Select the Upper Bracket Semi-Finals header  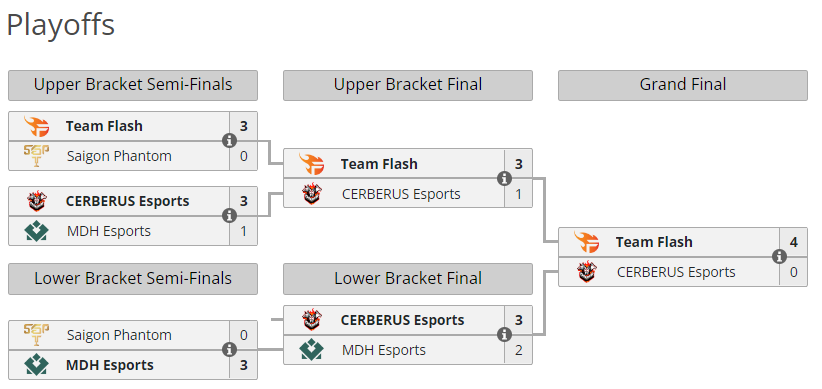[x=133, y=85]
